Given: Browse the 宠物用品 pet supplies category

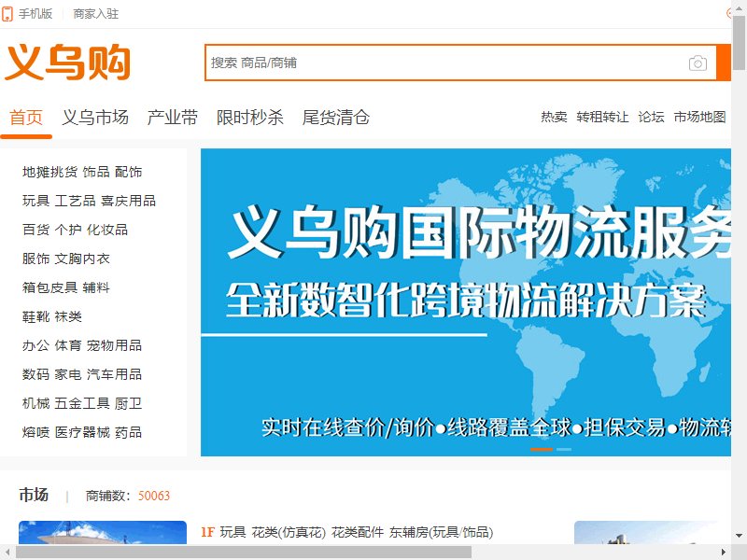Looking at the screenshot, I should [114, 345].
